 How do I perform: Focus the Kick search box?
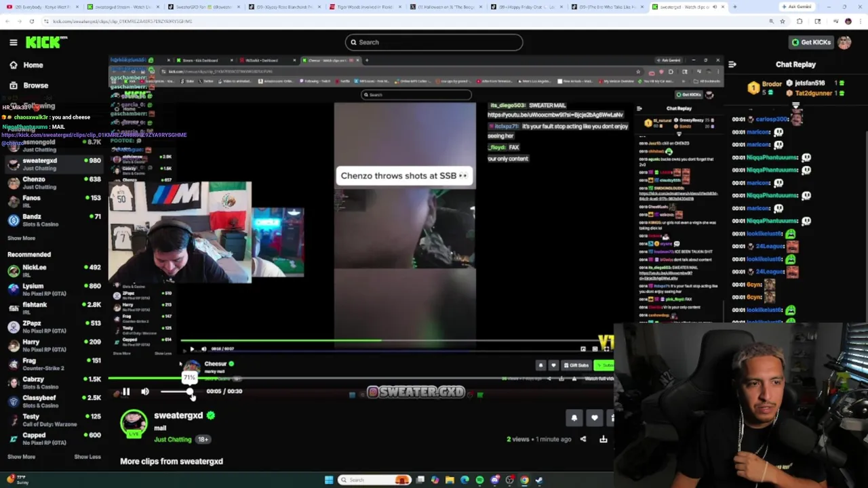coord(434,42)
